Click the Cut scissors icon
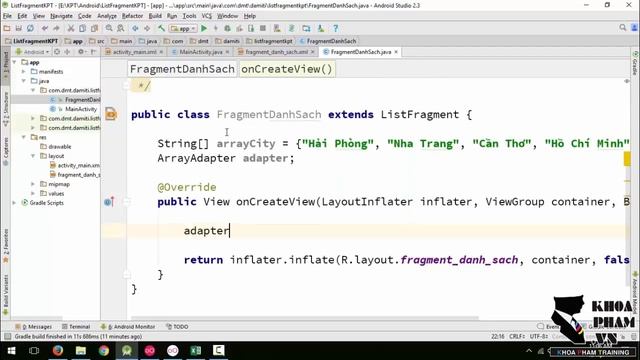 71,28
